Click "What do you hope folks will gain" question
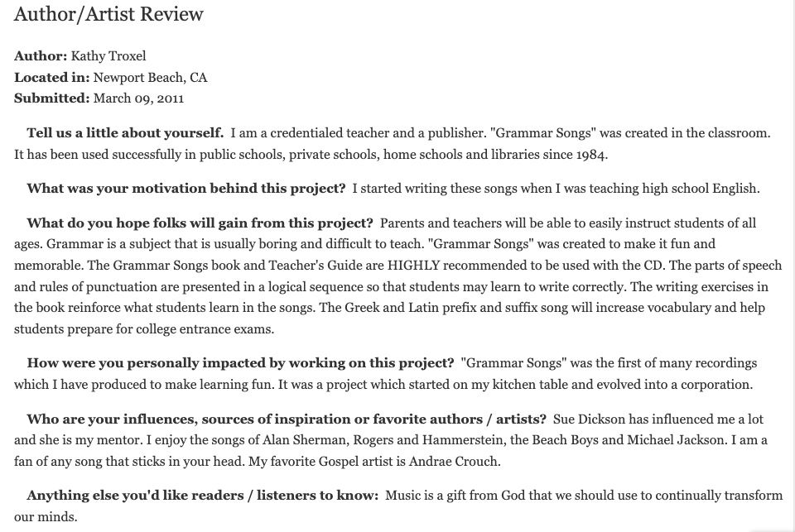Viewport: 795px width, 532px height. pos(200,223)
